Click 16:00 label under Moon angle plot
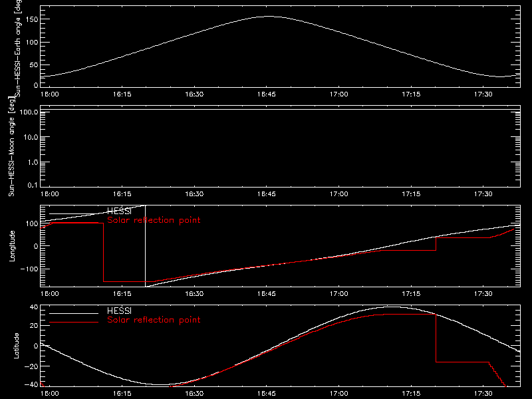Screen dimensions: 532x399 pyautogui.click(x=49, y=194)
